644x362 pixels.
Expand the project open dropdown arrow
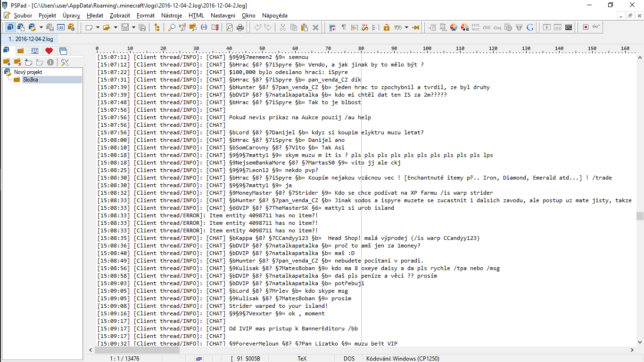pos(41,27)
